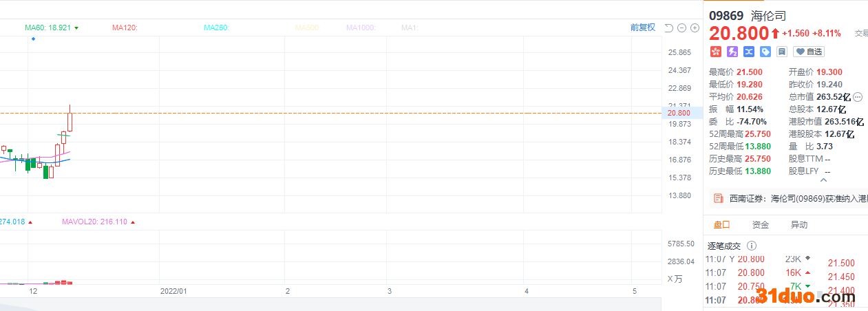Zoom out the K-line chart
Screen dimensions: 868x311
click(x=681, y=28)
